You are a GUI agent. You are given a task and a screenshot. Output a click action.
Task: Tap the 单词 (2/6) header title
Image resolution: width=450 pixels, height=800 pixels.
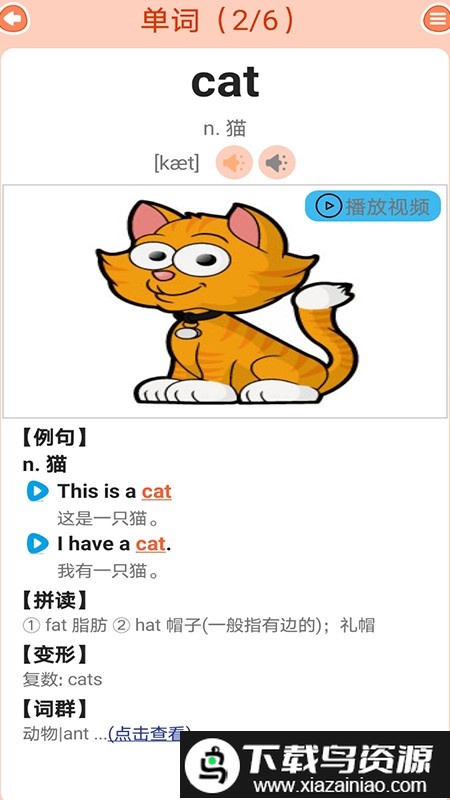[218, 20]
